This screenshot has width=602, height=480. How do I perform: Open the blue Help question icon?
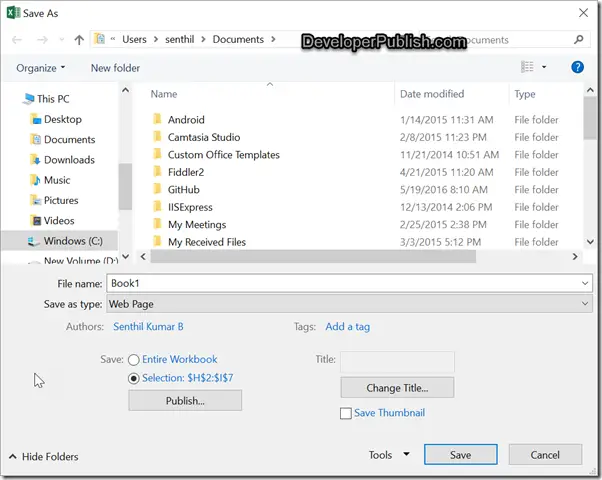point(577,67)
